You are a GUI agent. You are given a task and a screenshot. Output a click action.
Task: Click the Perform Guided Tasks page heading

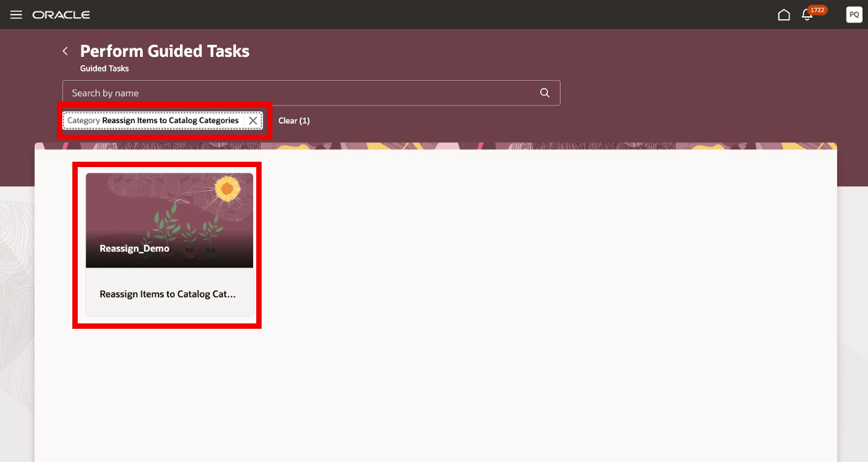coord(165,51)
